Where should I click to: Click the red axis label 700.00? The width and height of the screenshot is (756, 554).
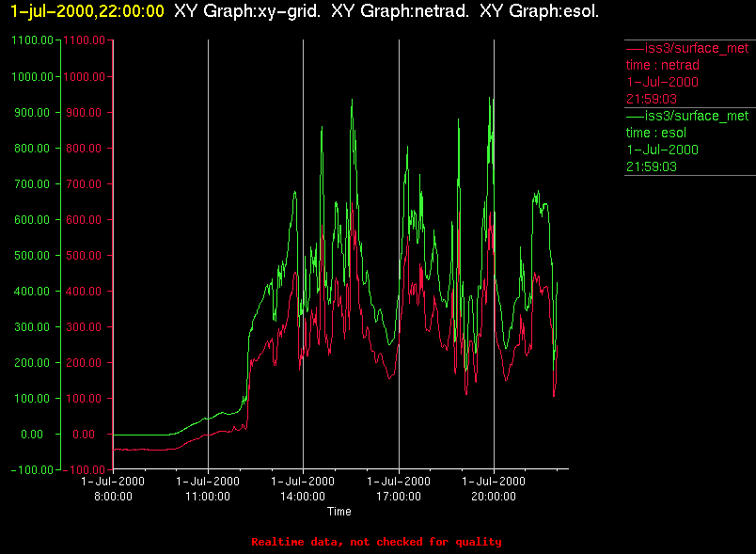tap(84, 183)
